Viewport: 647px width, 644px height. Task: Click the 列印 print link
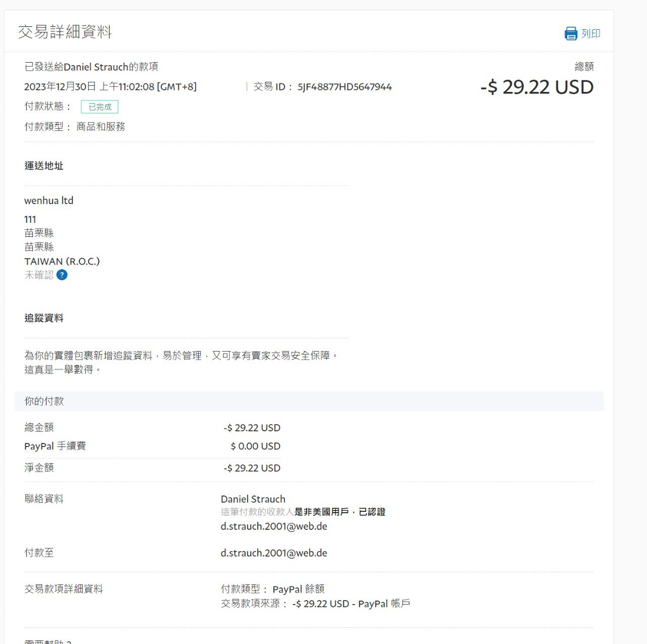point(590,34)
